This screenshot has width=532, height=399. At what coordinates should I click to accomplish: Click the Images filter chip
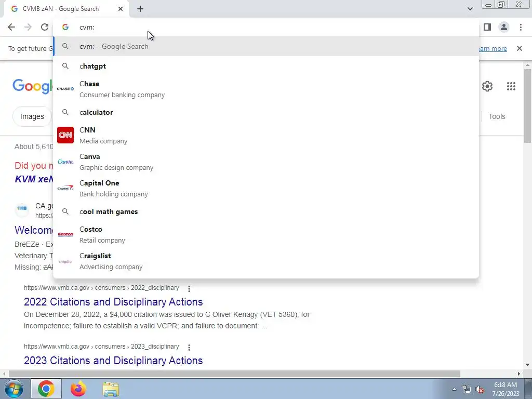coord(32,116)
